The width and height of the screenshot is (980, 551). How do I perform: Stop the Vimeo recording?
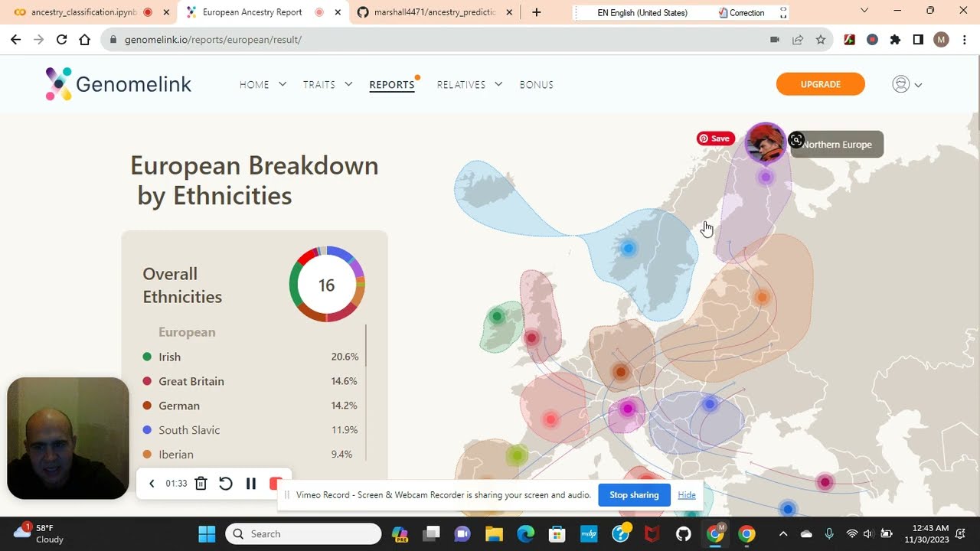pyautogui.click(x=276, y=484)
